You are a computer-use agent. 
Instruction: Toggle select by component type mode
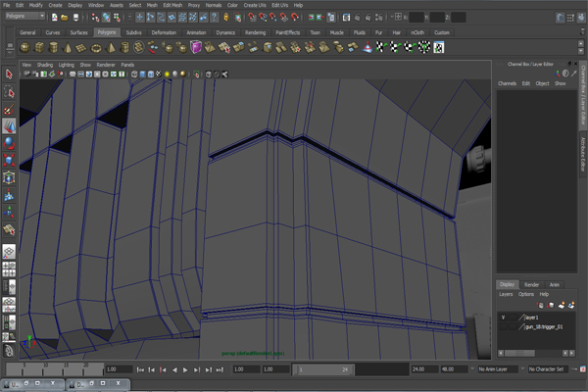coord(117,18)
